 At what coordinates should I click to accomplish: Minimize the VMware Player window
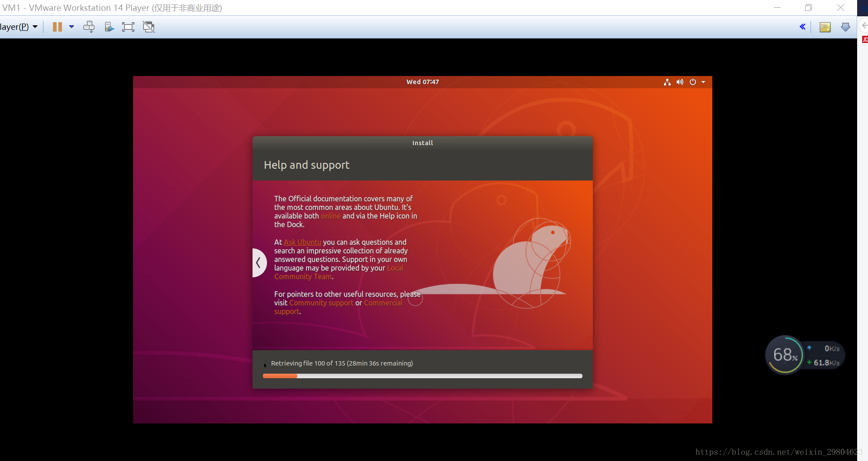tap(777, 8)
